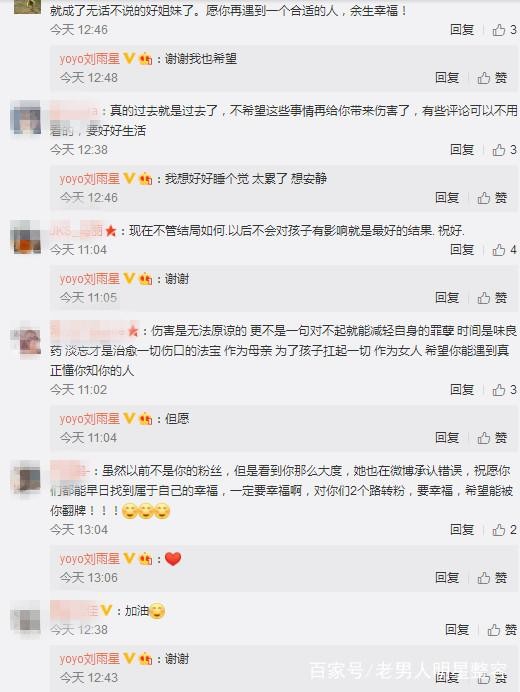Like the 11:04 comment with 4 likes
Image resolution: width=520 pixels, height=692 pixels.
click(504, 249)
